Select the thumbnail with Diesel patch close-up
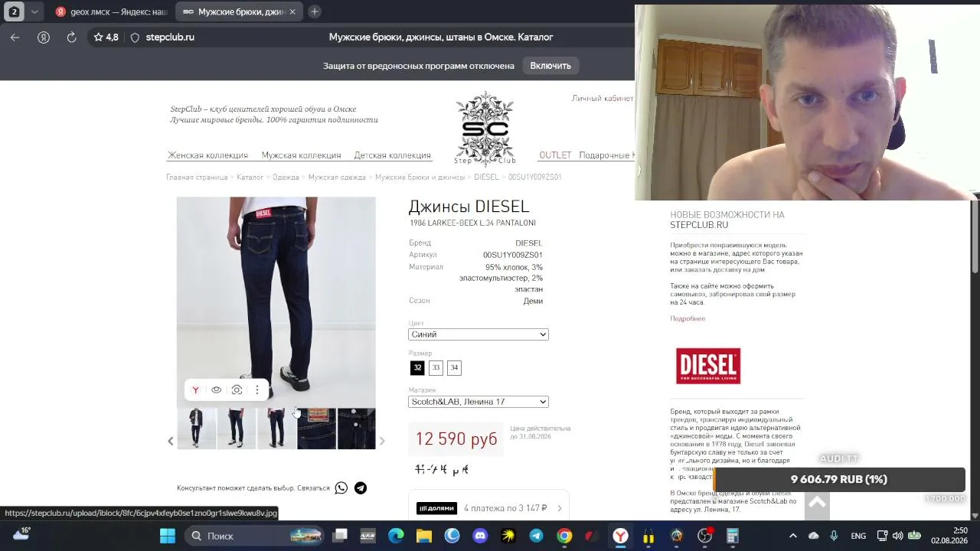Screen dimensions: 980x551 317,429
